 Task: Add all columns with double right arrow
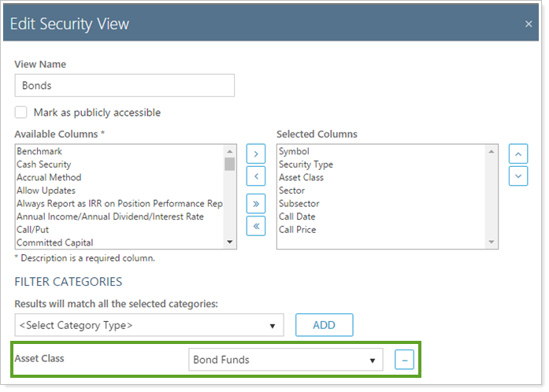point(255,203)
